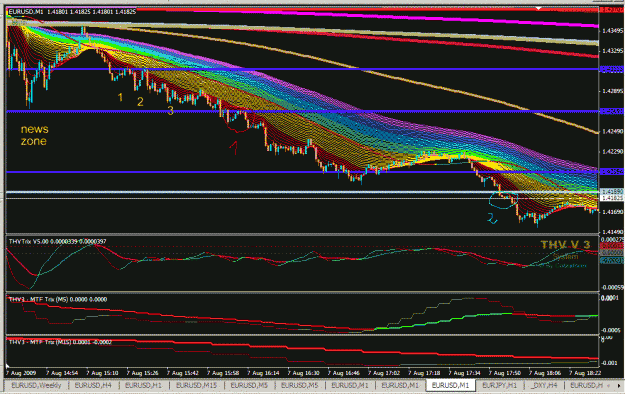Click the highlighted active EURUSD,M1 tab

(451, 385)
